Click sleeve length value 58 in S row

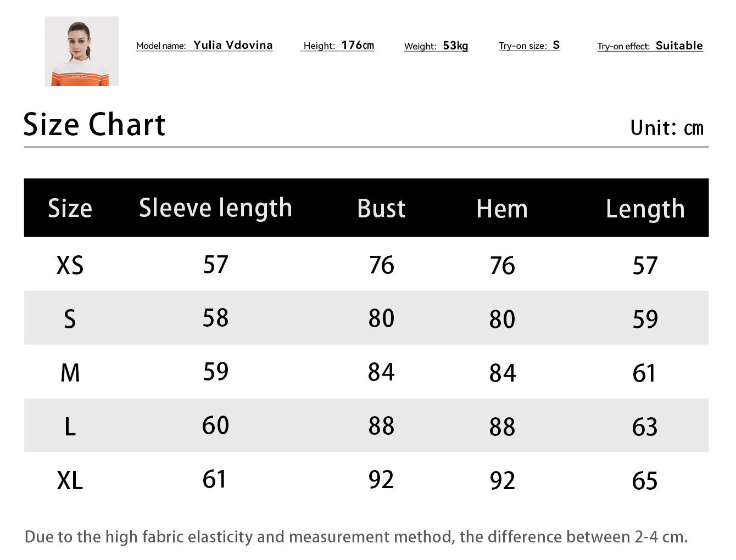point(215,318)
